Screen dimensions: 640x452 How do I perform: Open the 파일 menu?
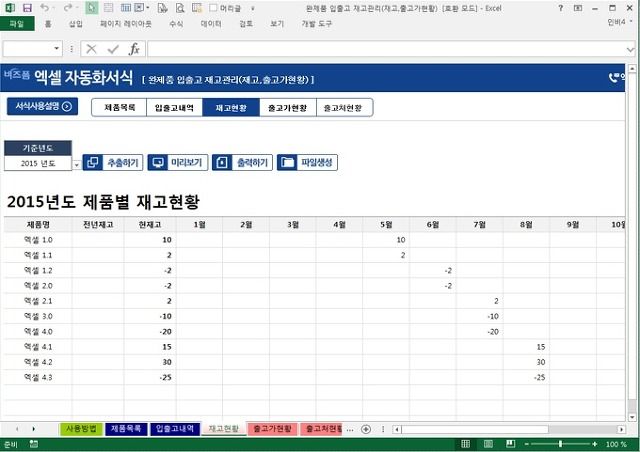pos(17,24)
